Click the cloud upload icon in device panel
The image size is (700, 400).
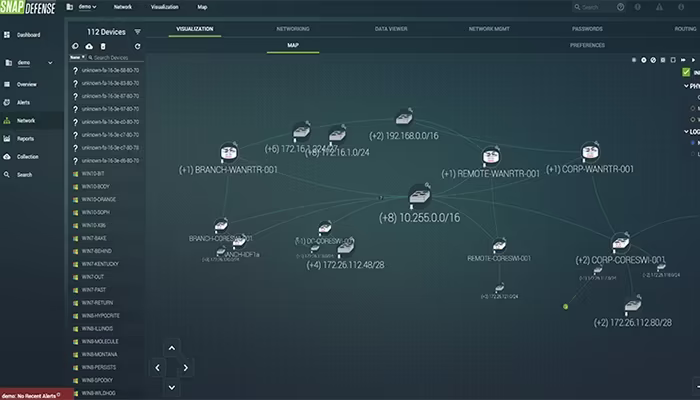pos(89,46)
